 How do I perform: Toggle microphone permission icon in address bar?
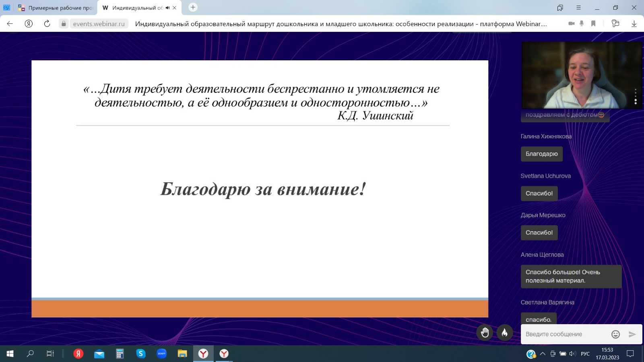[582, 24]
